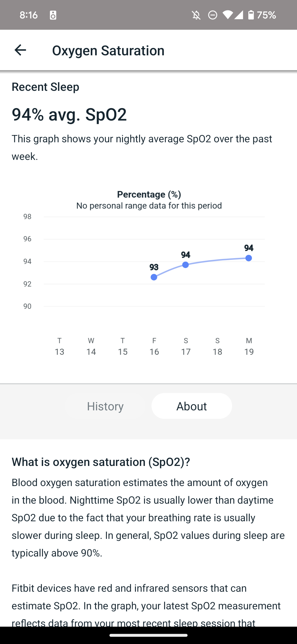297x644 pixels.
Task: Select Sunday 18 on the chart axis
Action: point(217,346)
